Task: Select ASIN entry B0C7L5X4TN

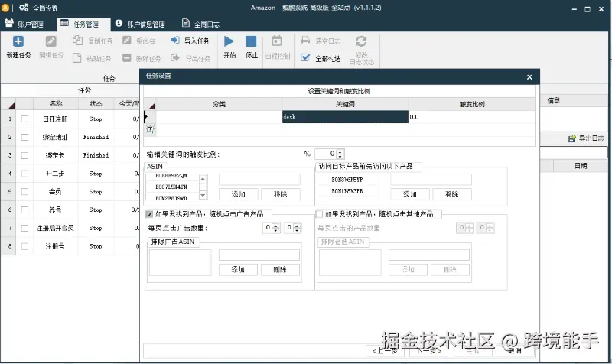Action: click(x=171, y=187)
